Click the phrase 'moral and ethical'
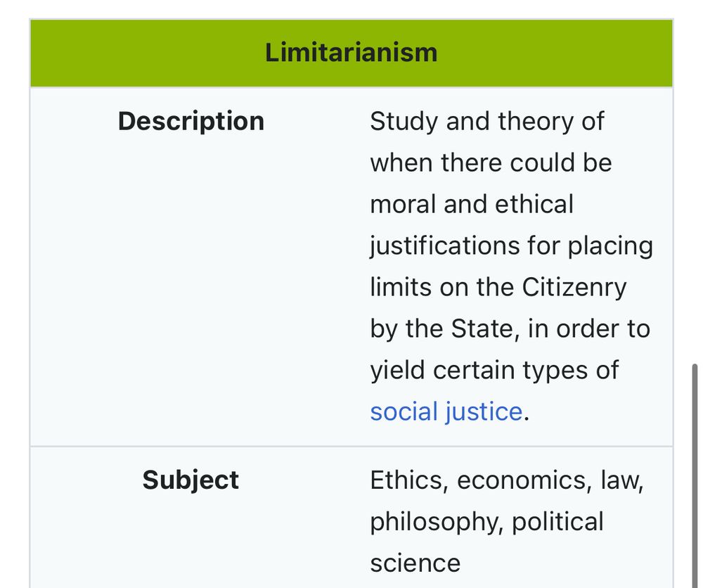The width and height of the screenshot is (703, 588). [x=472, y=204]
